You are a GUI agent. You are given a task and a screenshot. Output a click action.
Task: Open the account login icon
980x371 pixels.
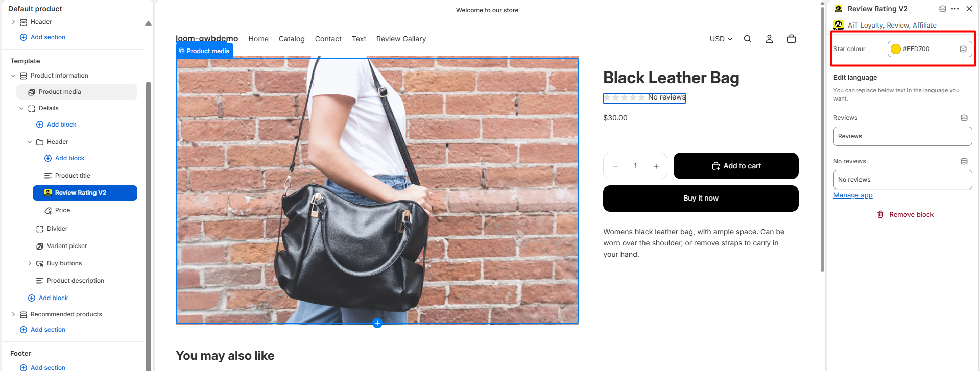click(769, 39)
